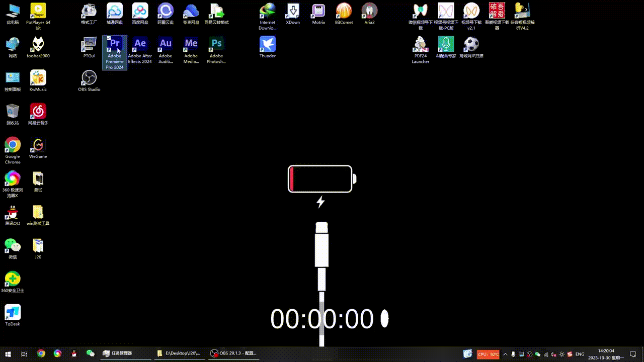
Task: Open the Windows Start menu
Action: click(x=8, y=353)
